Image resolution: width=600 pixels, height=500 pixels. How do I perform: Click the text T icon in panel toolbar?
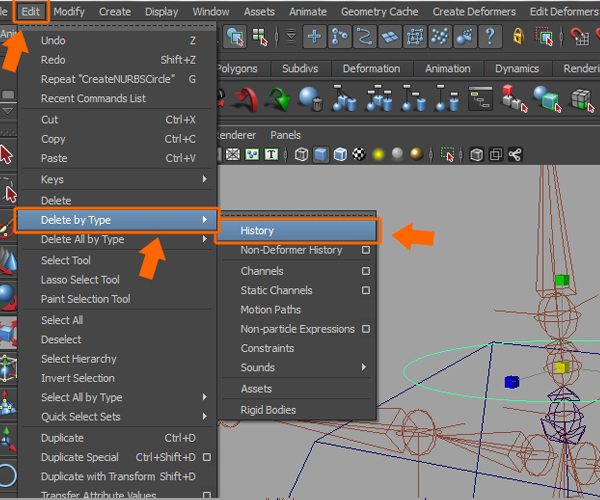(271, 155)
